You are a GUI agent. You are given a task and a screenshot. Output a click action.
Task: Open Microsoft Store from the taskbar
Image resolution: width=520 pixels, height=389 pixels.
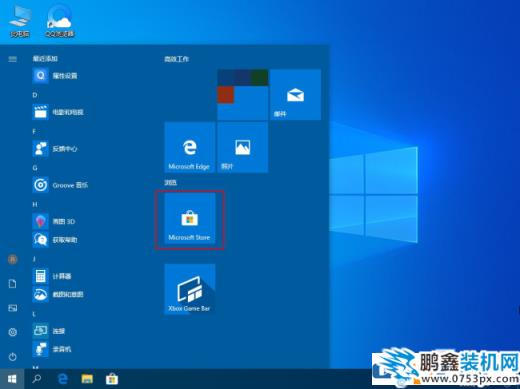(x=112, y=379)
